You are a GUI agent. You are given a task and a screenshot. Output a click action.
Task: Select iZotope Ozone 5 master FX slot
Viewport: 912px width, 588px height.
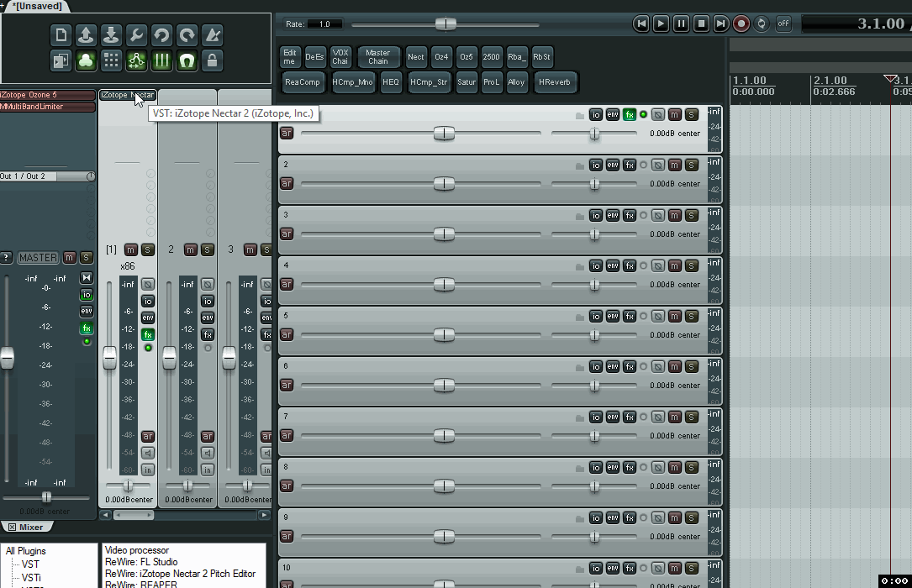(x=48, y=95)
